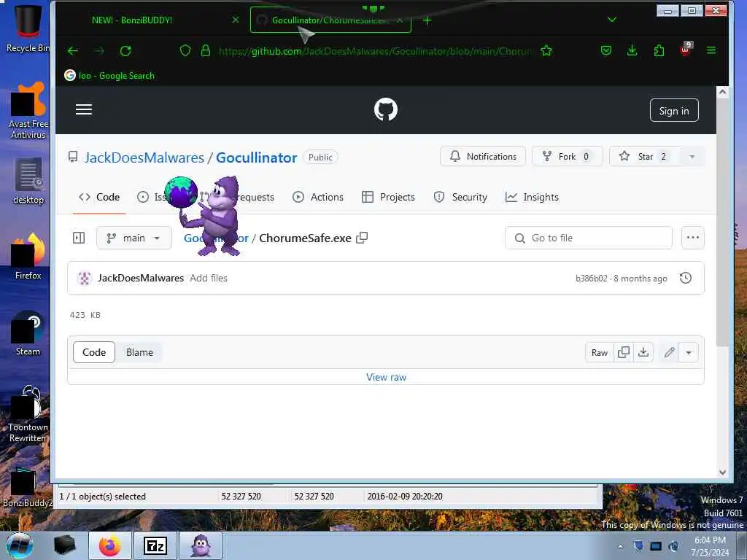
Task: Select the Code view toggle
Action: (94, 352)
